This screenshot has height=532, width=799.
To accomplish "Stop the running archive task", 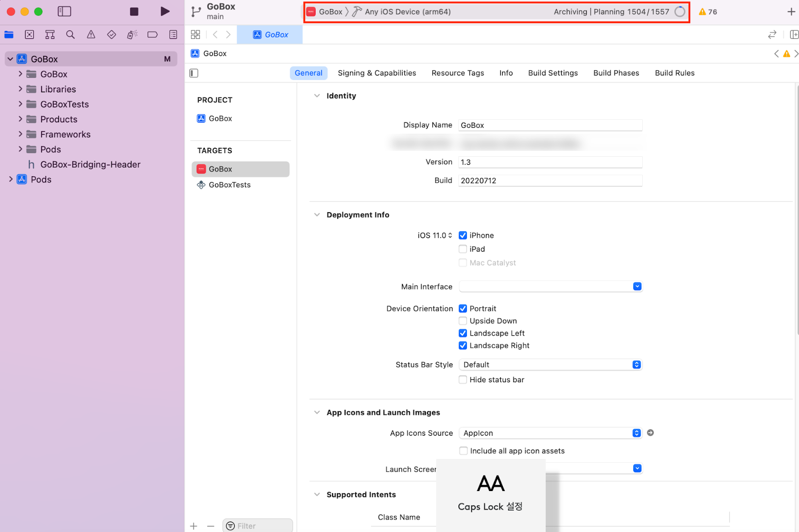I will (134, 11).
